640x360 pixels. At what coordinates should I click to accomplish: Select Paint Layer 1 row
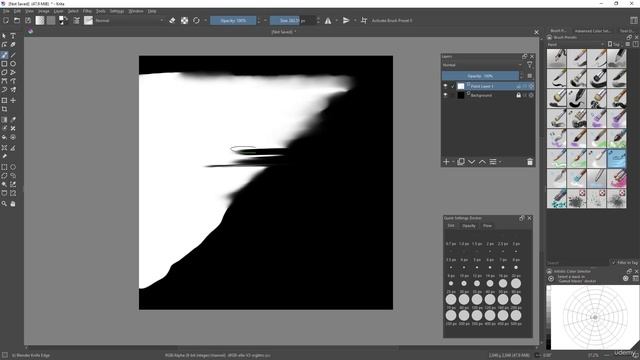click(x=488, y=86)
